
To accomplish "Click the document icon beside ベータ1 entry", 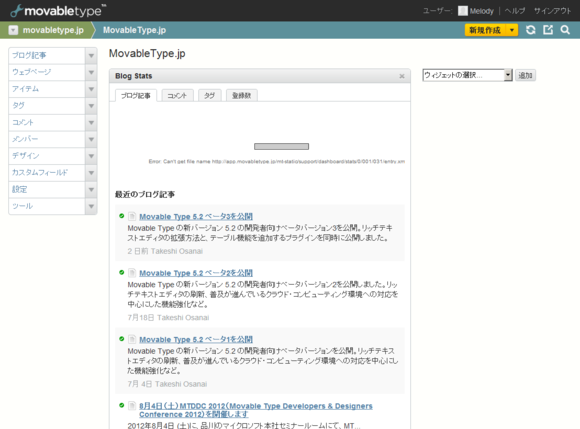I will coord(132,339).
